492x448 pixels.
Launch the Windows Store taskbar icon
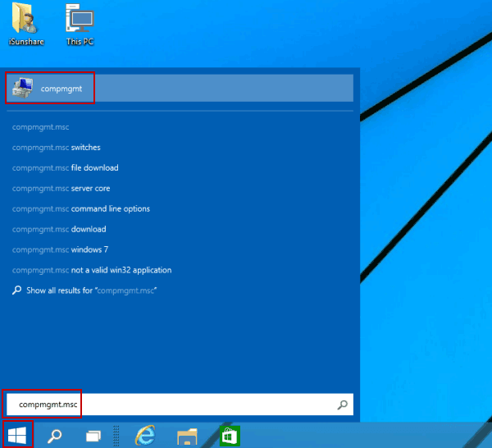tap(230, 435)
